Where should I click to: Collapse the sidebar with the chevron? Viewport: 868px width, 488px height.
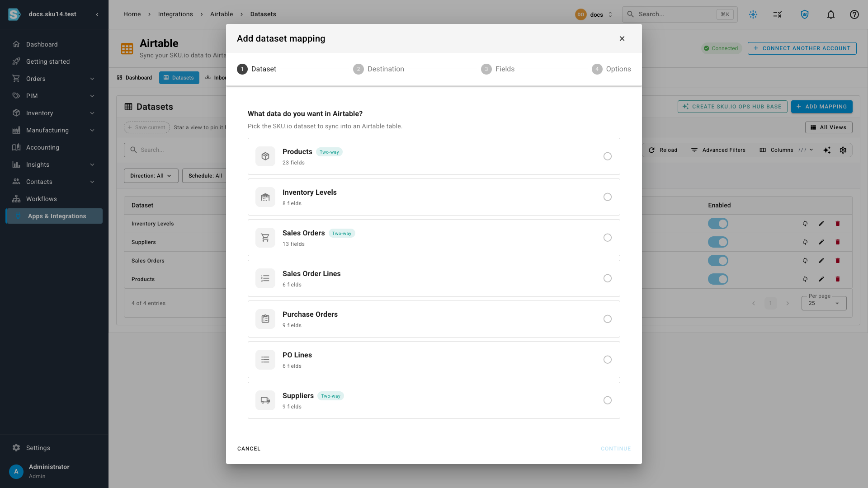(97, 14)
